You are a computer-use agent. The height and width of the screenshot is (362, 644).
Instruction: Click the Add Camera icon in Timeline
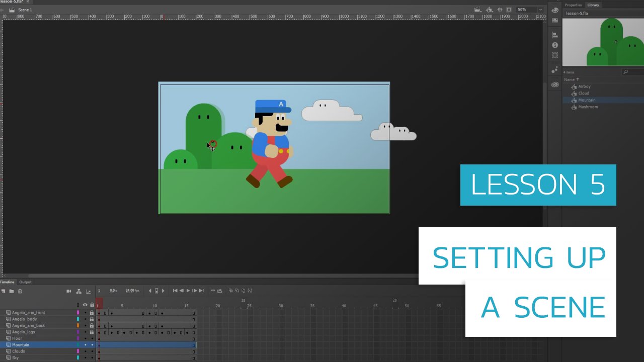[x=69, y=291]
